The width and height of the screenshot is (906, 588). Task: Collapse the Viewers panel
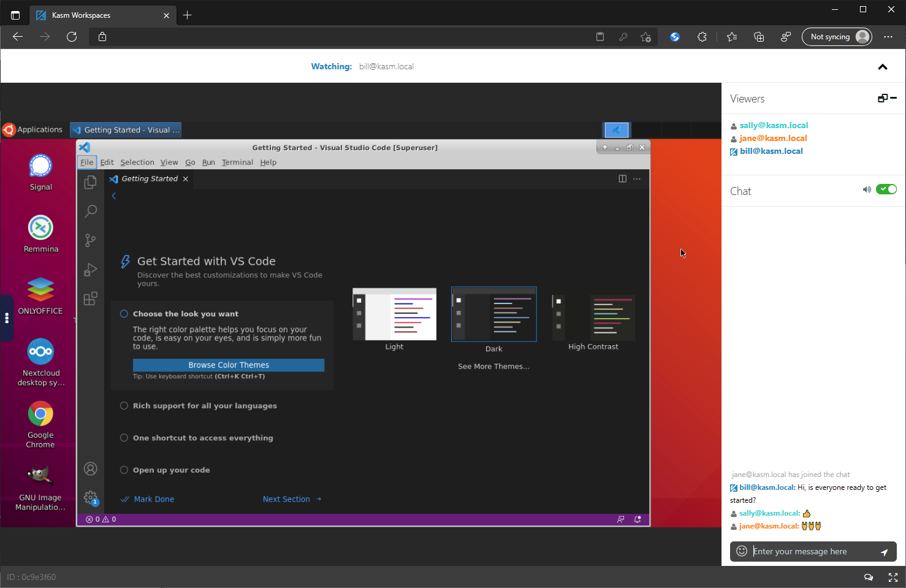(894, 98)
